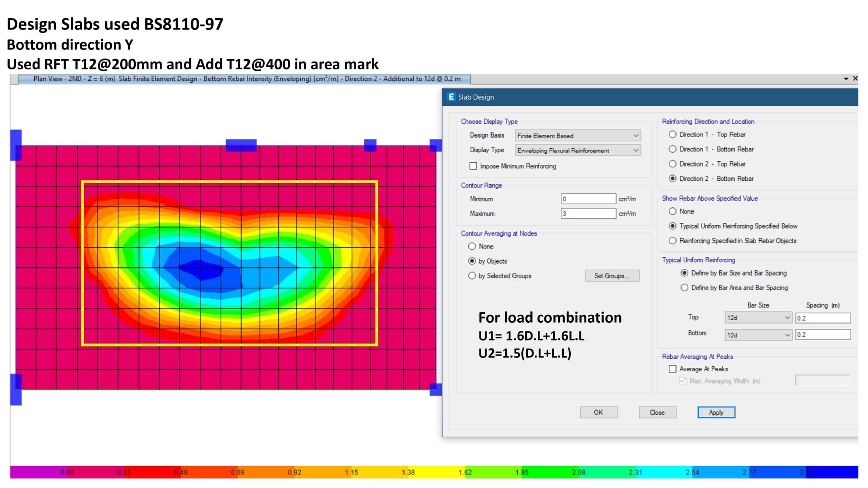Expand the Display Type combo box
Image resolution: width=868 pixels, height=488 pixels.
coord(578,151)
